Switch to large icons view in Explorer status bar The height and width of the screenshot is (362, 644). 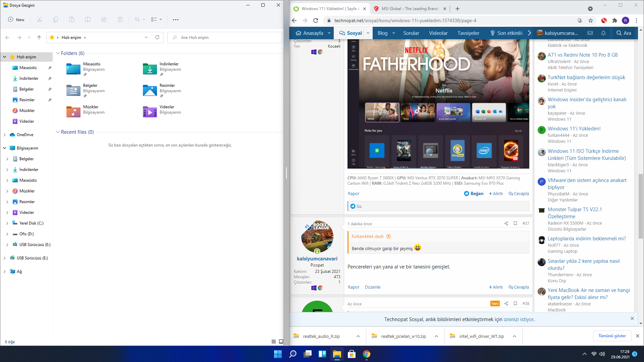pos(281,342)
